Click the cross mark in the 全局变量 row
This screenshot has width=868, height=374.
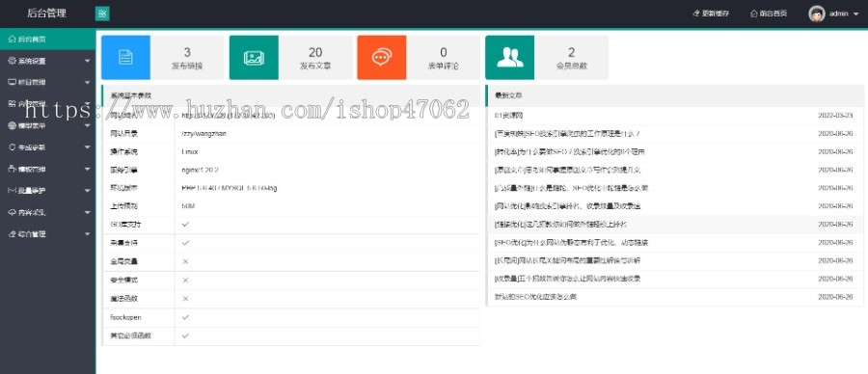coord(185,261)
